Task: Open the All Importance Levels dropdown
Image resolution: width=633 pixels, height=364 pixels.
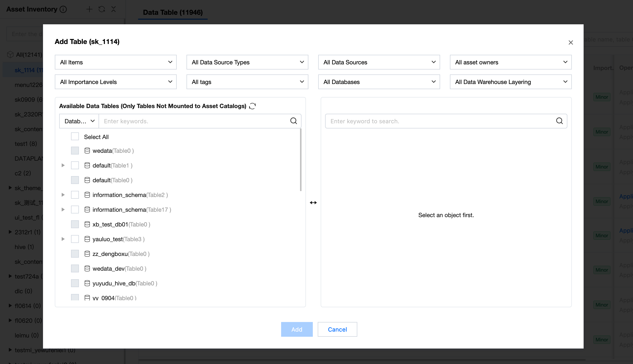Action: click(x=115, y=82)
